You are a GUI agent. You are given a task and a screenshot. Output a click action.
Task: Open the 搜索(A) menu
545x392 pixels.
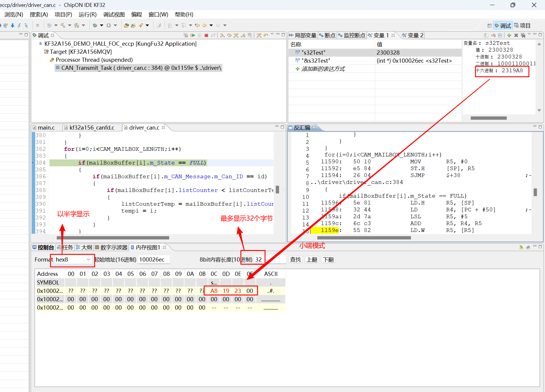[39, 14]
